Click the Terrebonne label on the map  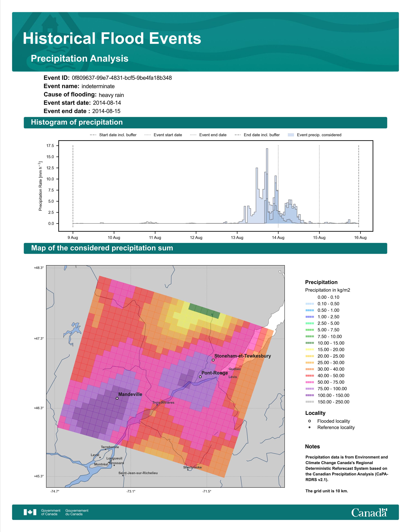pos(110,447)
